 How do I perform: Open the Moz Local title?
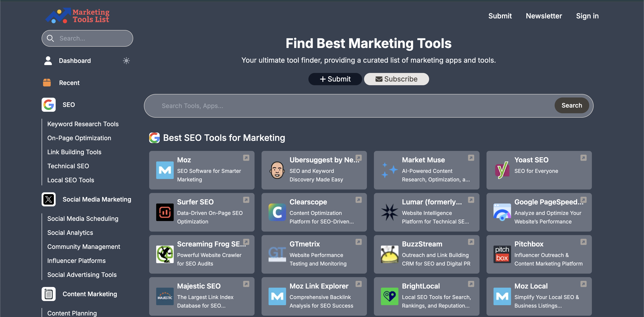pos(531,286)
